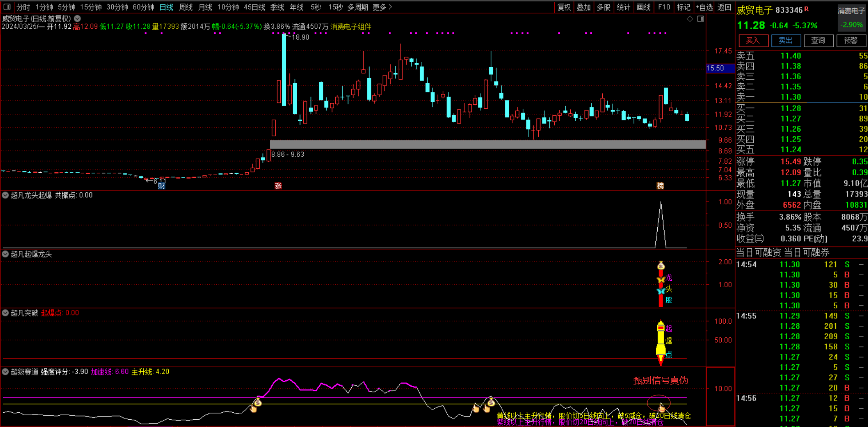Switch to 季线 quarterly chart
The height and width of the screenshot is (427, 868).
pos(277,7)
